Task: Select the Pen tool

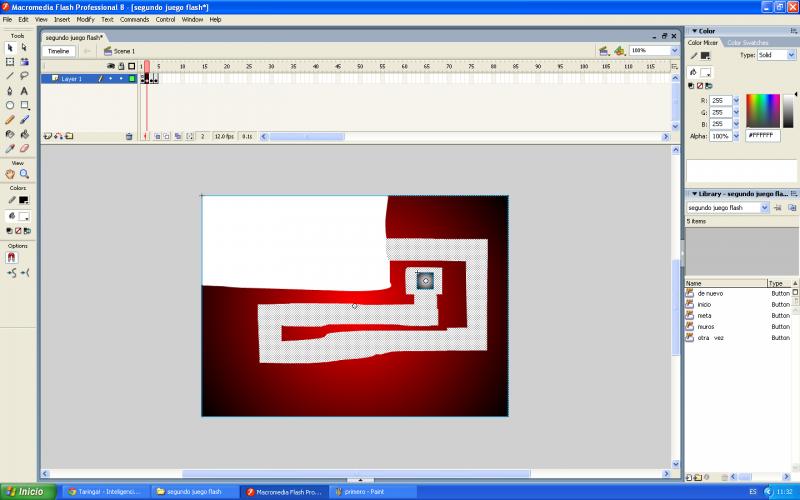Action: click(10, 91)
